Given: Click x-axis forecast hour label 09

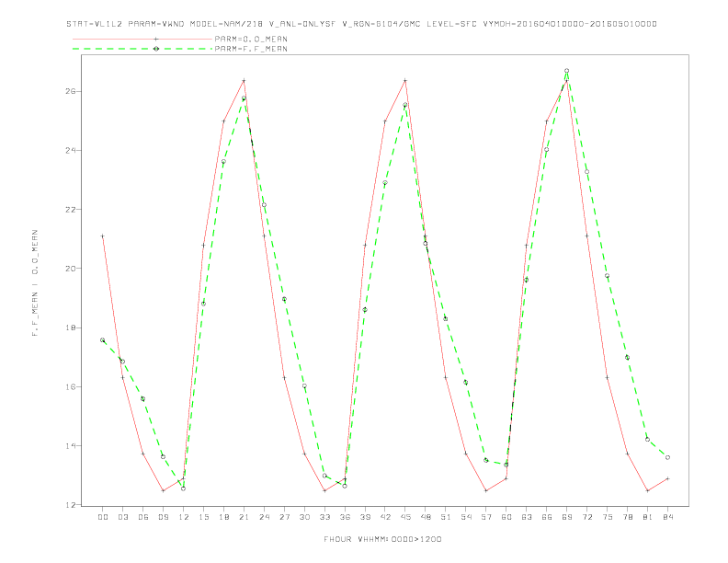Looking at the screenshot, I should (x=163, y=517).
